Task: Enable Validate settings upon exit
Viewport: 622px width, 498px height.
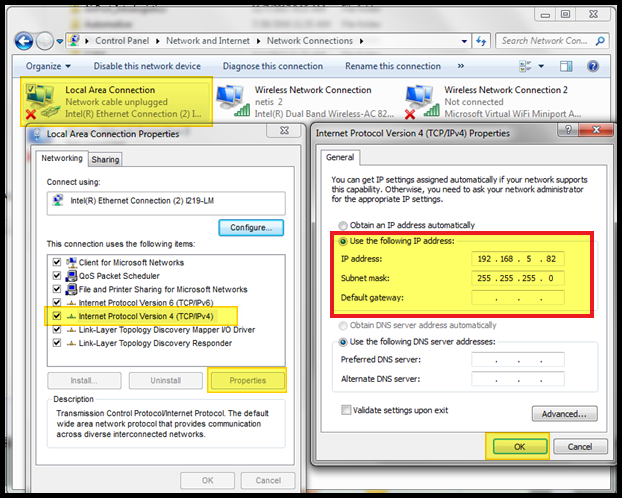Action: (346, 410)
